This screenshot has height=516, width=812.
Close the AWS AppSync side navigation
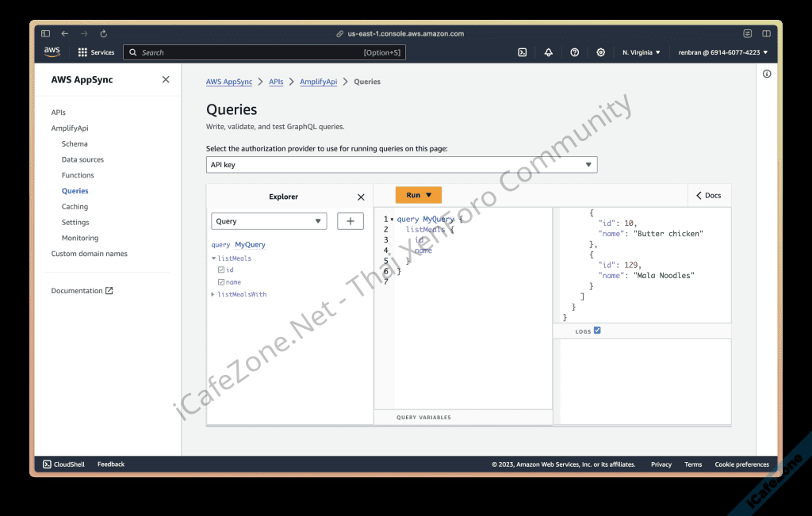[x=166, y=79]
